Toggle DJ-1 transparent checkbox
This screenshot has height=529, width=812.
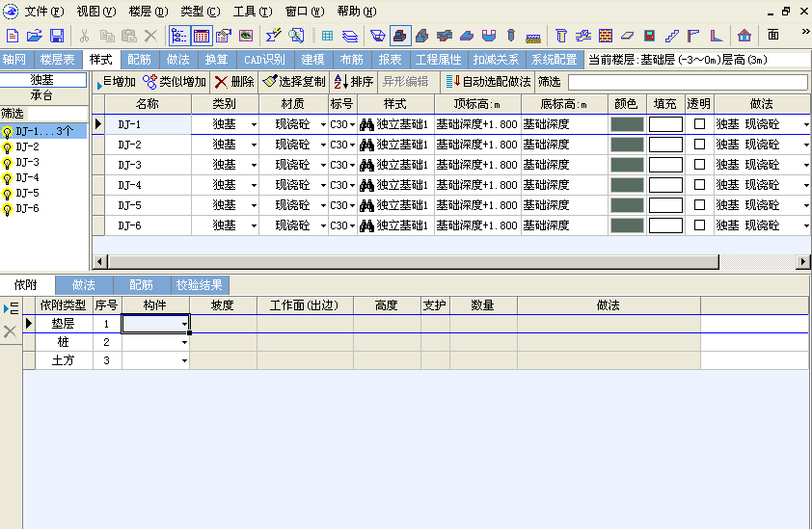699,124
